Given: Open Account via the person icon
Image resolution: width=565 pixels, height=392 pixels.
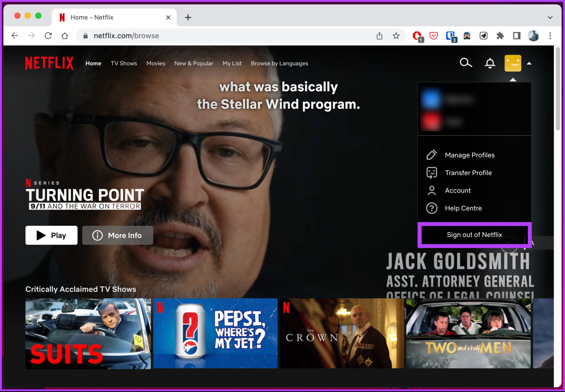Looking at the screenshot, I should point(431,190).
